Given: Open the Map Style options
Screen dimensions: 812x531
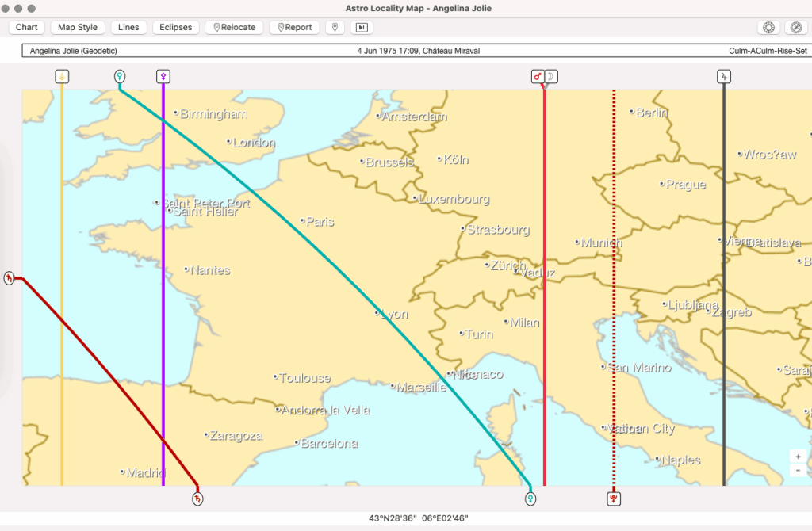Looking at the screenshot, I should [77, 27].
